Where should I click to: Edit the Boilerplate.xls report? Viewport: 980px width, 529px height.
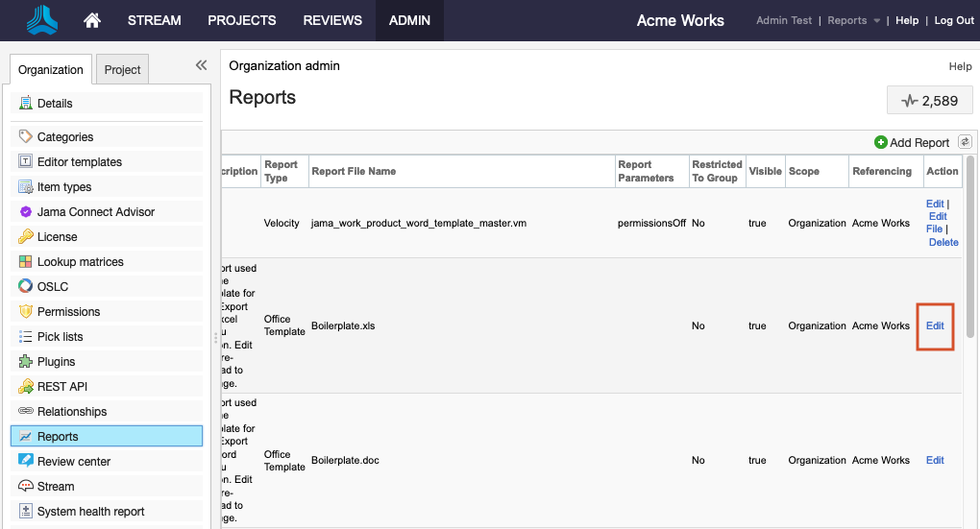pyautogui.click(x=935, y=325)
